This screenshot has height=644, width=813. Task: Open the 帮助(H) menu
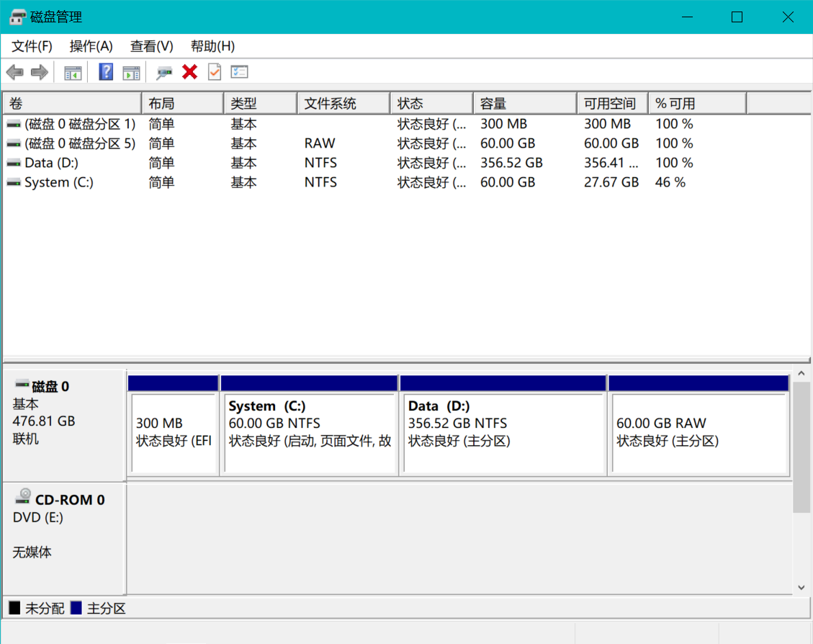pyautogui.click(x=212, y=46)
